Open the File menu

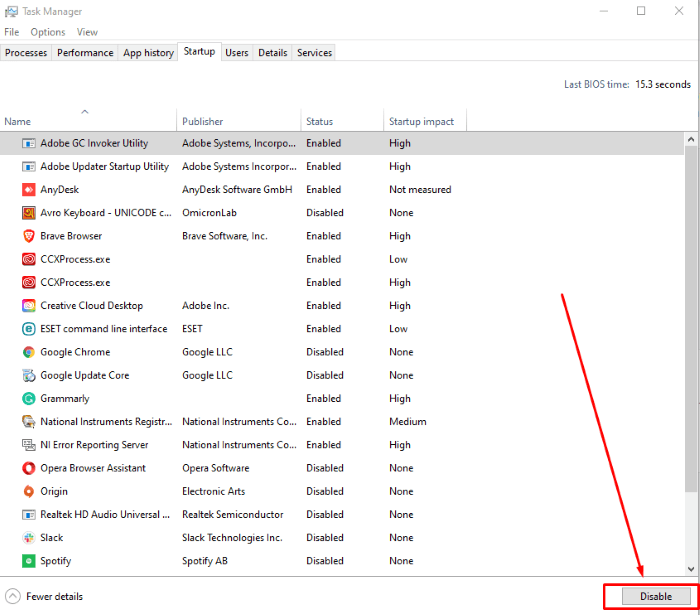point(12,32)
